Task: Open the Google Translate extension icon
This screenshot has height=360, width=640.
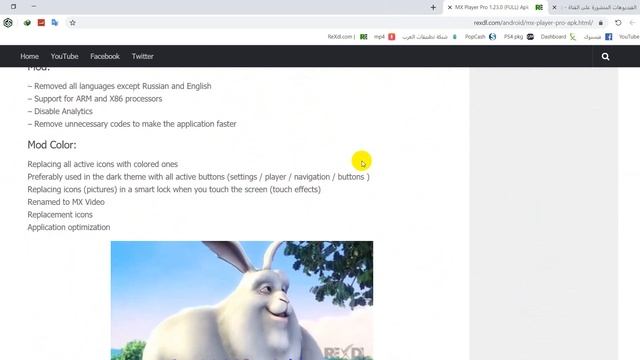Action: click(55, 23)
